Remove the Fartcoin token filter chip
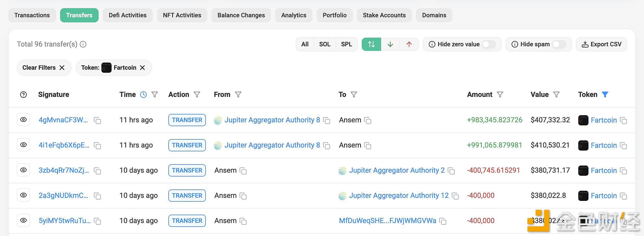 (x=142, y=68)
